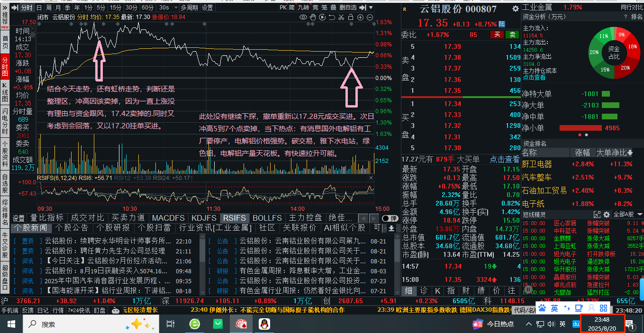Open the QQ penguin taskbar icon
Image resolution: width=644 pixels, height=333 pixels.
tap(263, 324)
